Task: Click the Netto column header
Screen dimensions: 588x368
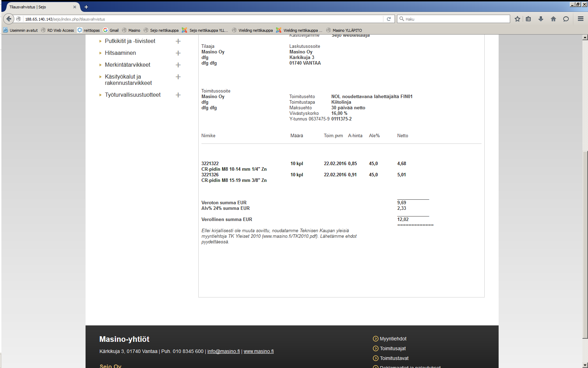Action: coord(403,135)
